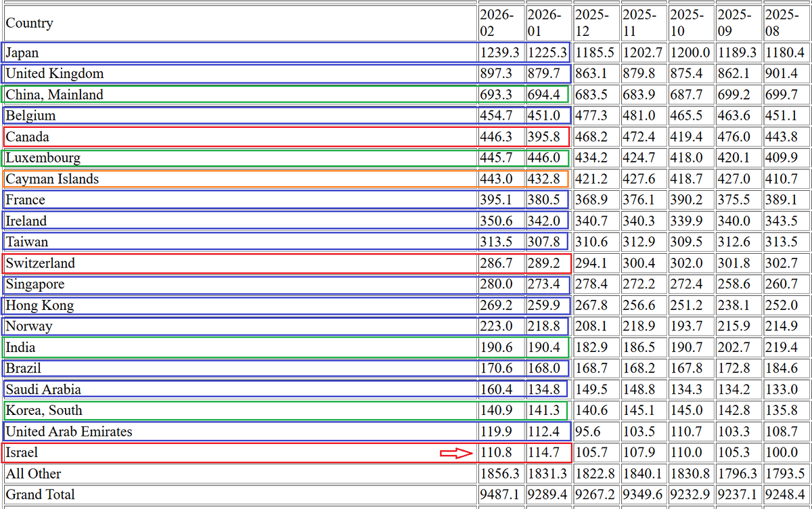Select the Saudi Arabia row label
Image resolution: width=812 pixels, height=509 pixels.
(x=44, y=389)
